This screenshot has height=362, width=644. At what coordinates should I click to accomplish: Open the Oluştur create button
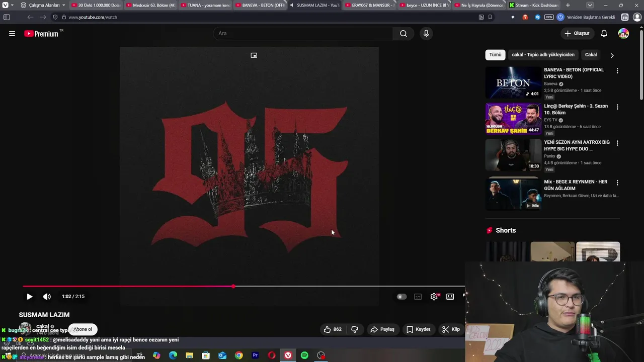(577, 34)
